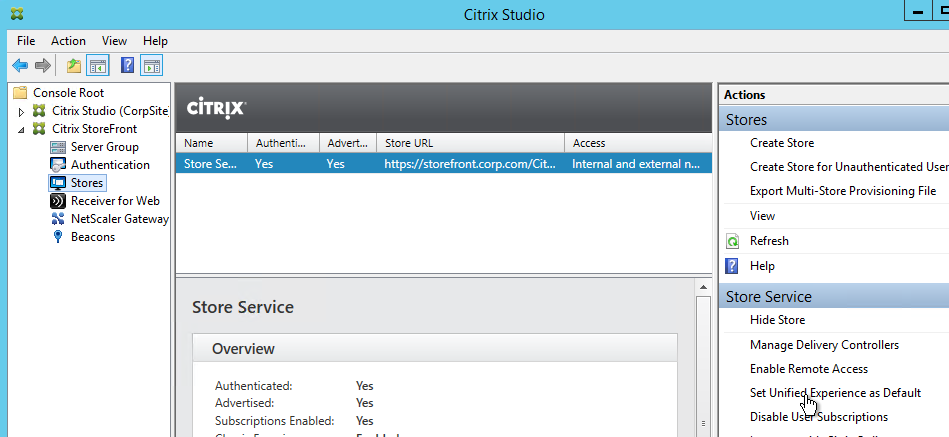Select Beacons in the tree

[93, 237]
